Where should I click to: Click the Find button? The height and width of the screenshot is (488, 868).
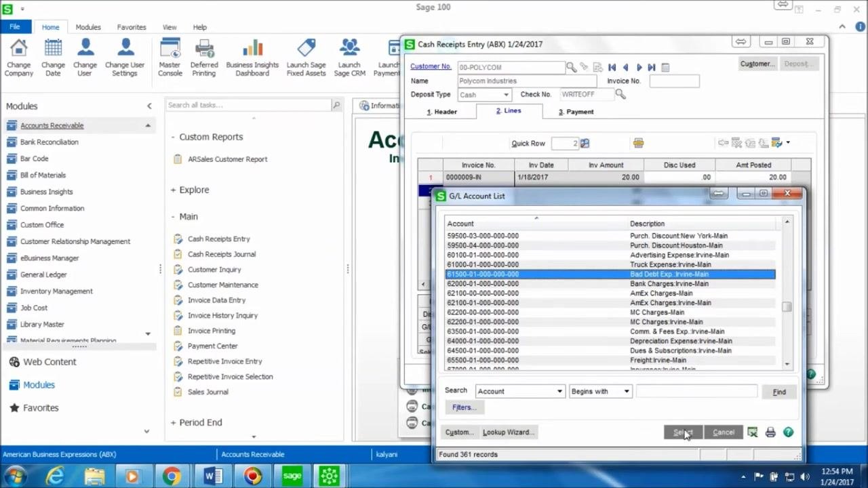(779, 392)
